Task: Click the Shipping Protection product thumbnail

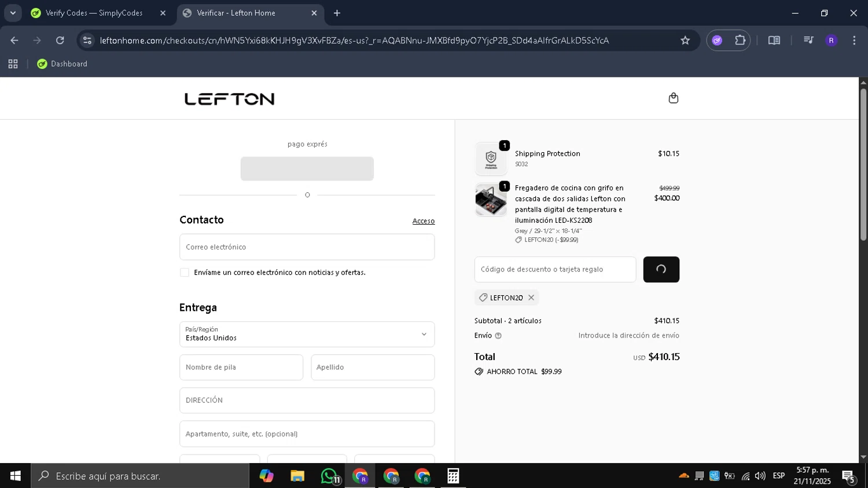Action: click(x=491, y=159)
